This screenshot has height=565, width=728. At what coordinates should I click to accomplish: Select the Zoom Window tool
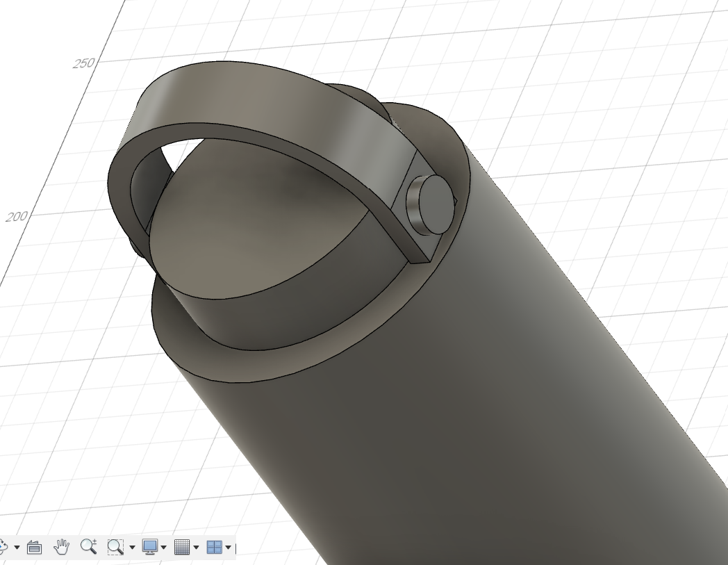pyautogui.click(x=115, y=547)
